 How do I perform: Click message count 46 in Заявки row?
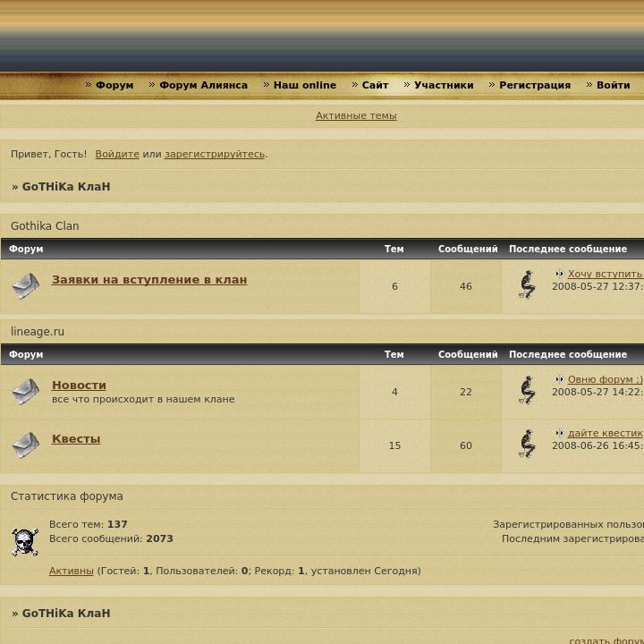coord(466,286)
